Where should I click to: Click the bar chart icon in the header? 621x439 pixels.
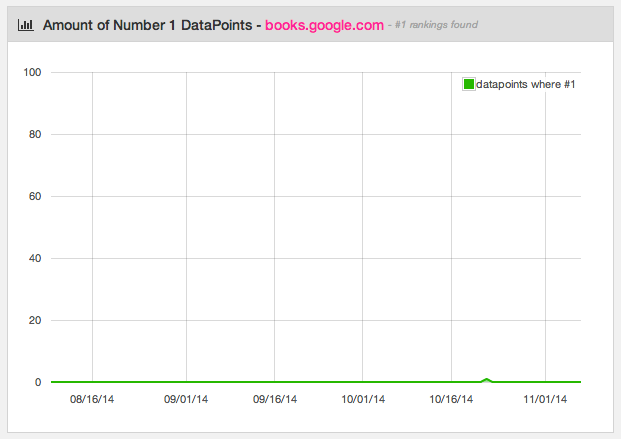click(26, 25)
